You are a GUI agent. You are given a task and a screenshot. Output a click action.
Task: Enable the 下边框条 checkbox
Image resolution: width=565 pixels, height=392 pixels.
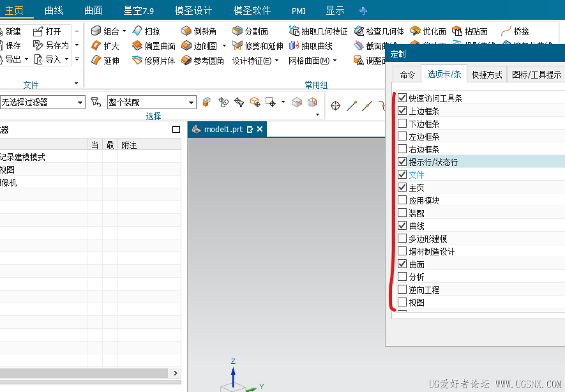402,124
